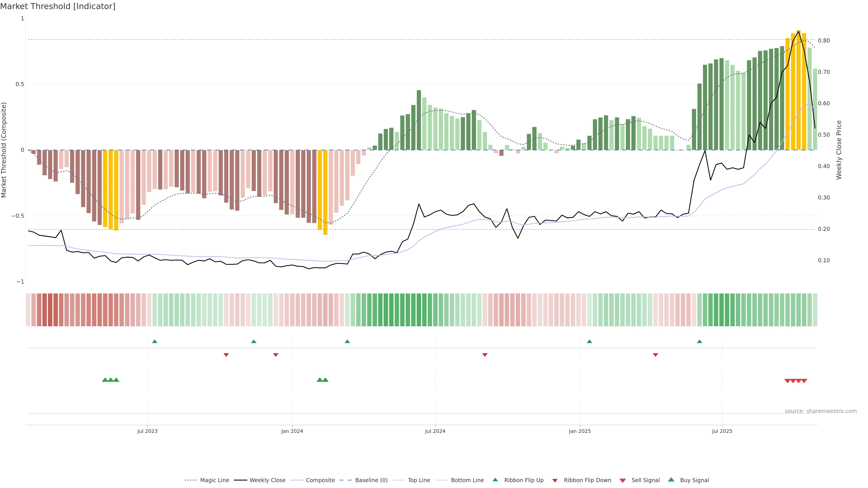Click the Ribbon Flip Down legend triangle
This screenshot has width=868, height=488.
[x=555, y=480]
